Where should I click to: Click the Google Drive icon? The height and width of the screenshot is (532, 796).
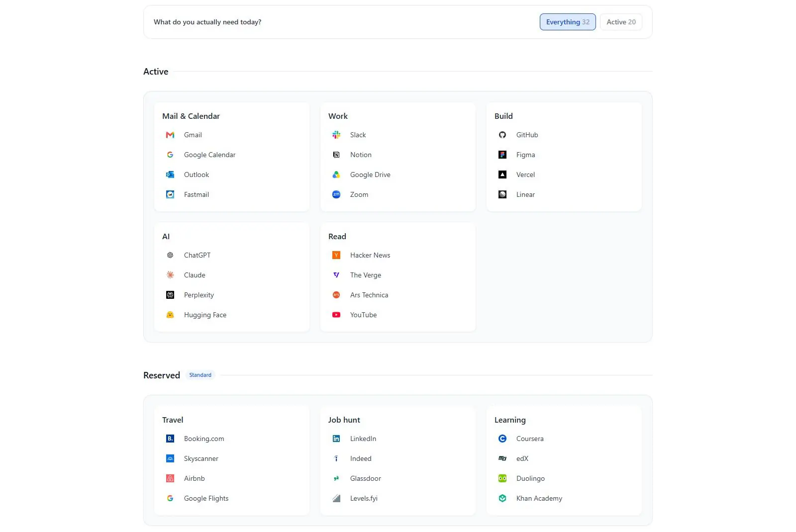point(336,175)
